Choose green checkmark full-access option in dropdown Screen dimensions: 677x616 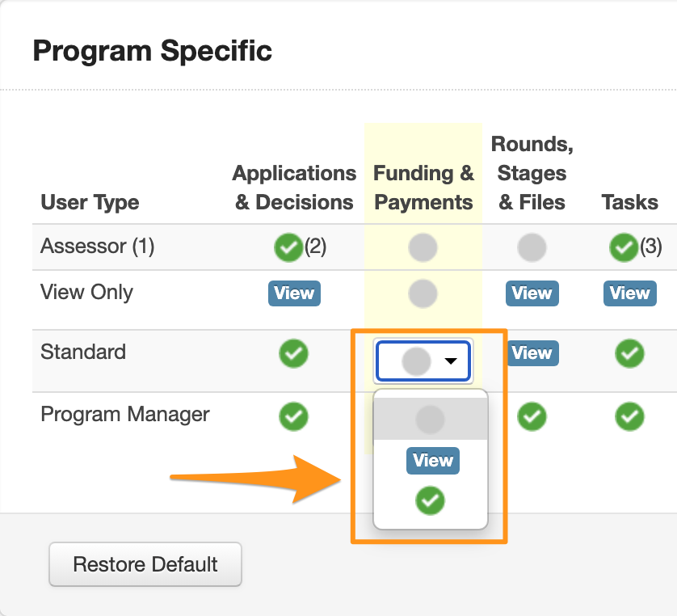click(x=430, y=501)
